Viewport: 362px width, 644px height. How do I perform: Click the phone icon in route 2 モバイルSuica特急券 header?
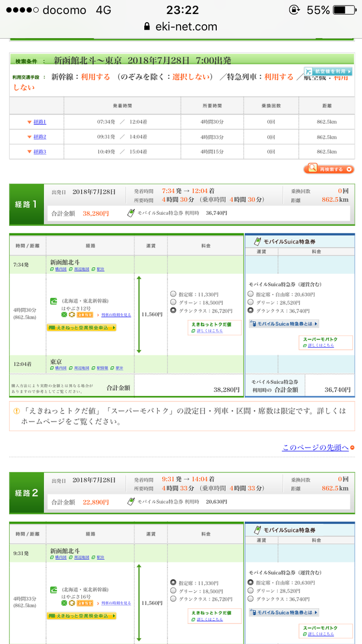(x=257, y=530)
